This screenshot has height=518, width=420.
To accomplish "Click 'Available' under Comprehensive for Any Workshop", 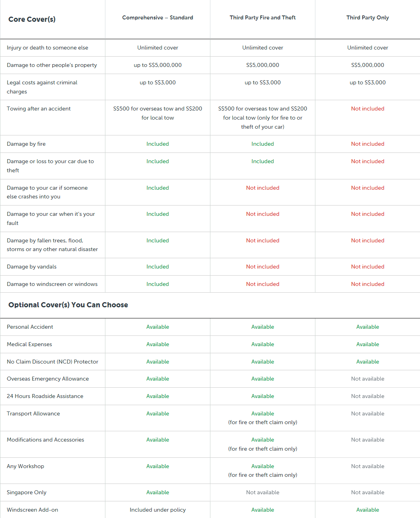I will pyautogui.click(x=158, y=466).
